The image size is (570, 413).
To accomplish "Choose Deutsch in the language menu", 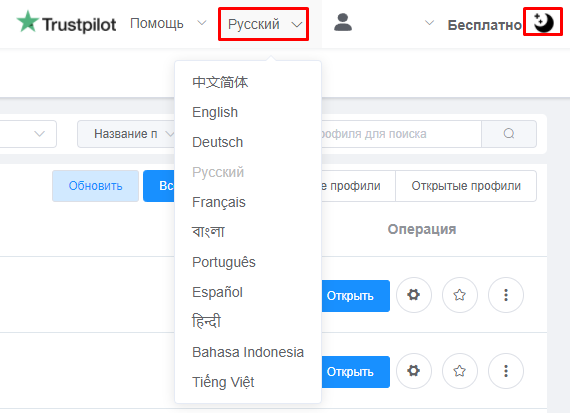I will click(217, 142).
